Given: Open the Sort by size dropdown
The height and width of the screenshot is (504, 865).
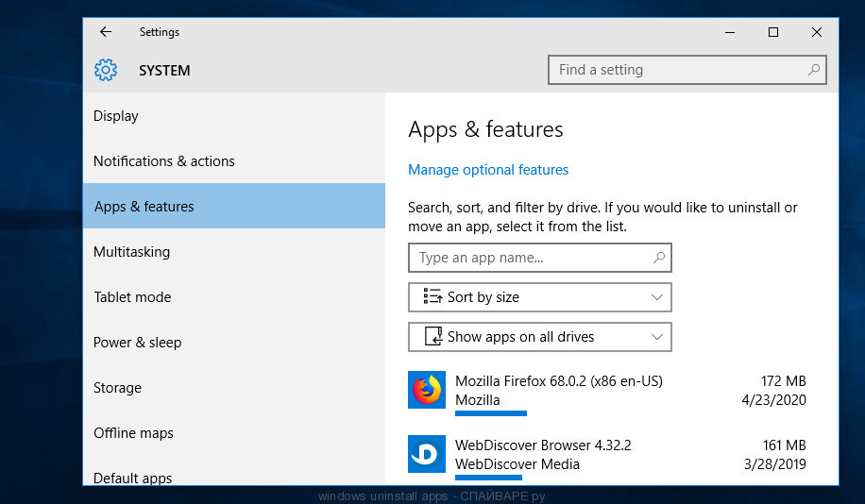Looking at the screenshot, I should coord(540,297).
